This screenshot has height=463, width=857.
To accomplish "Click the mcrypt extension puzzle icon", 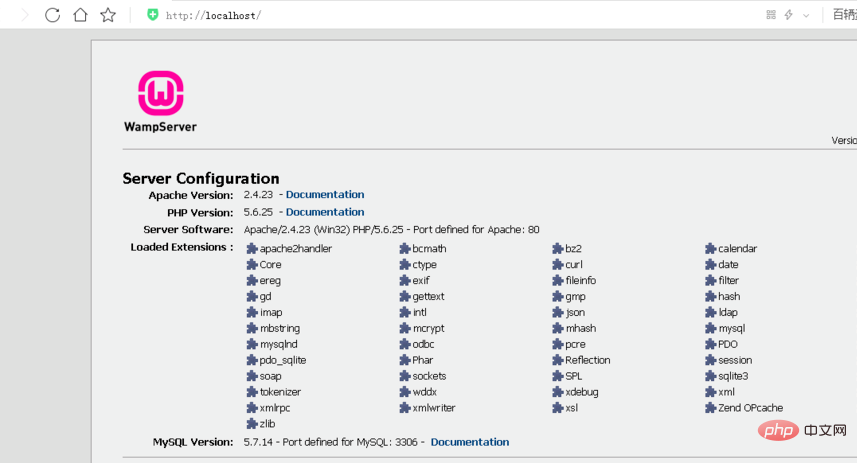I will 404,328.
